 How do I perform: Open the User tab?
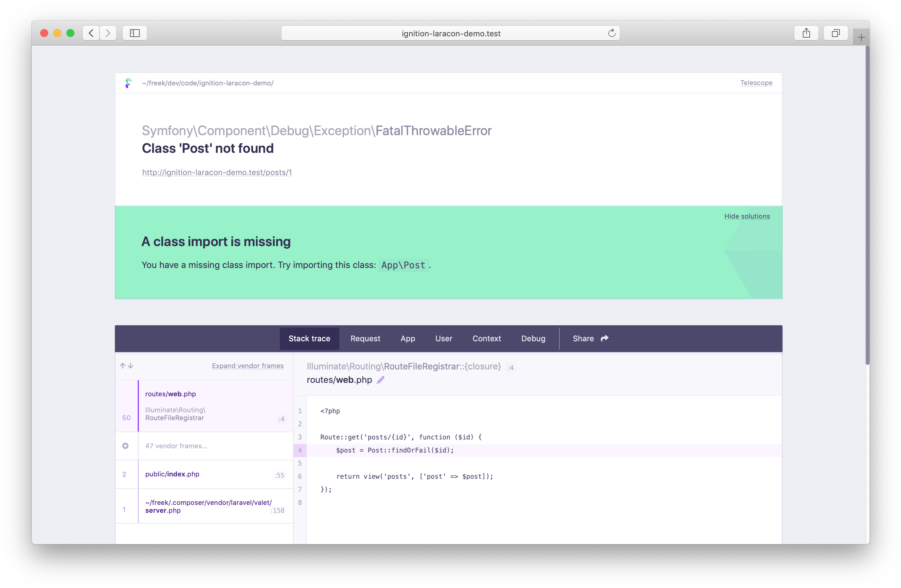point(443,339)
